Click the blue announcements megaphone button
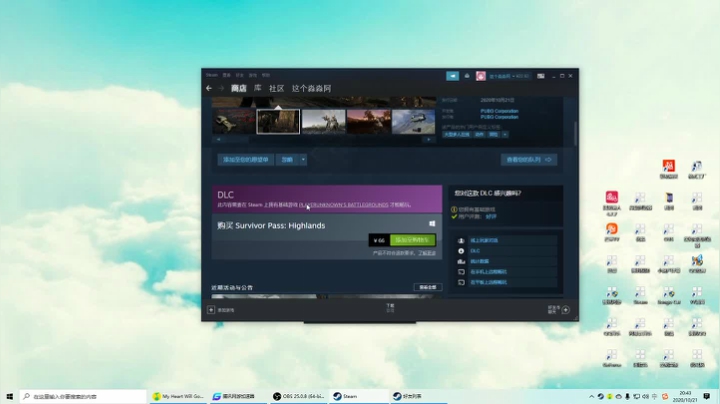The width and height of the screenshot is (720, 404). coord(452,76)
